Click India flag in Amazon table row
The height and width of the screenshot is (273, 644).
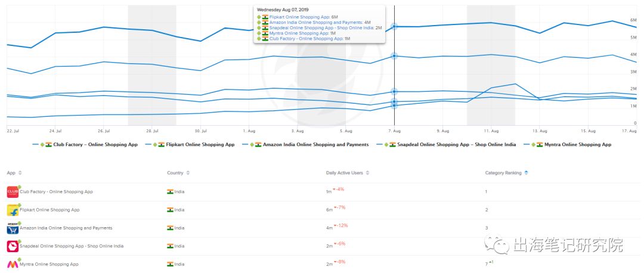pos(170,228)
